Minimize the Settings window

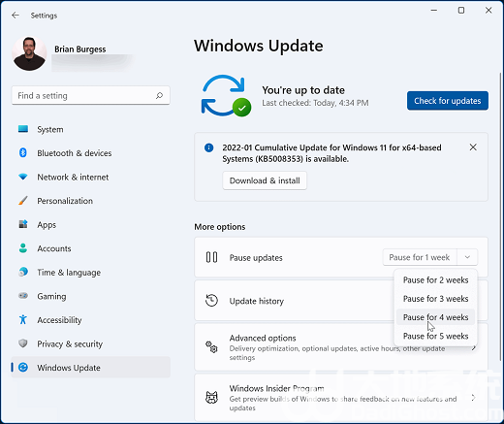coord(434,11)
